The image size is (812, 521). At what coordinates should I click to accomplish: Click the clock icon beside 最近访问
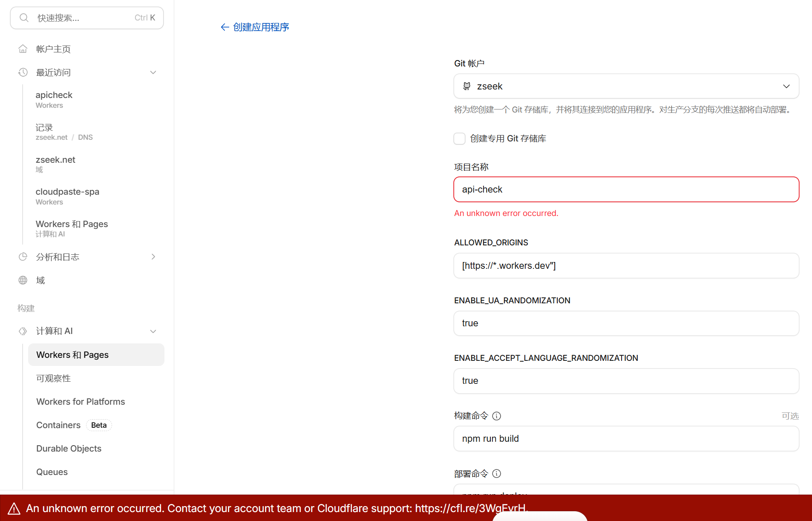point(23,72)
